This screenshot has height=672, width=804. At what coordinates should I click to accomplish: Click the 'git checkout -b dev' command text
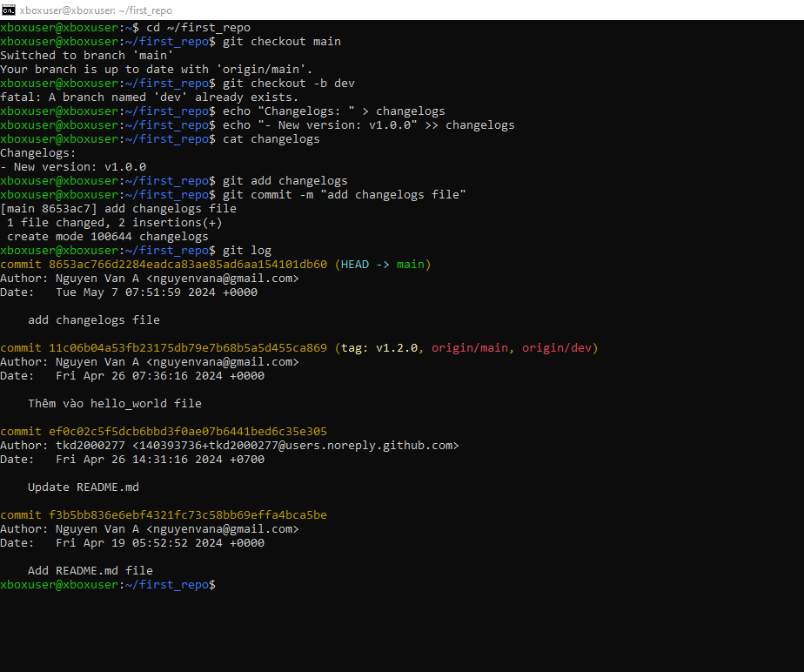click(x=289, y=84)
